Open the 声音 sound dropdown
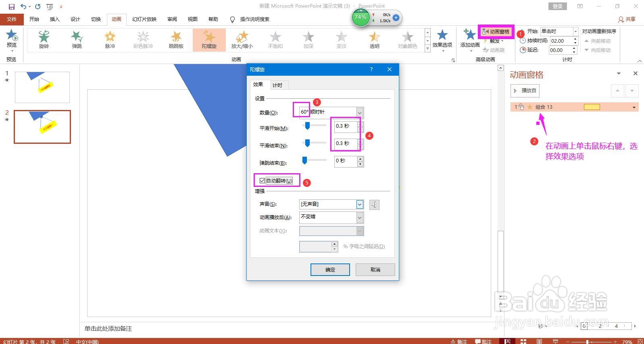The height and width of the screenshot is (344, 644). click(x=360, y=204)
